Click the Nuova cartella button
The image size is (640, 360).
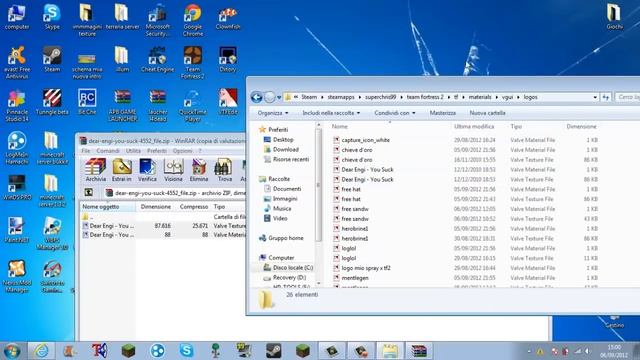pyautogui.click(x=487, y=113)
